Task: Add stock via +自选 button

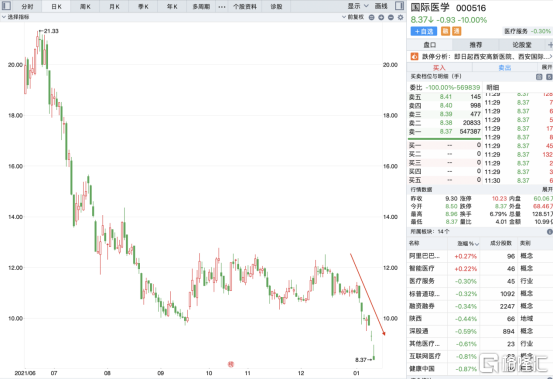Action: [424, 31]
